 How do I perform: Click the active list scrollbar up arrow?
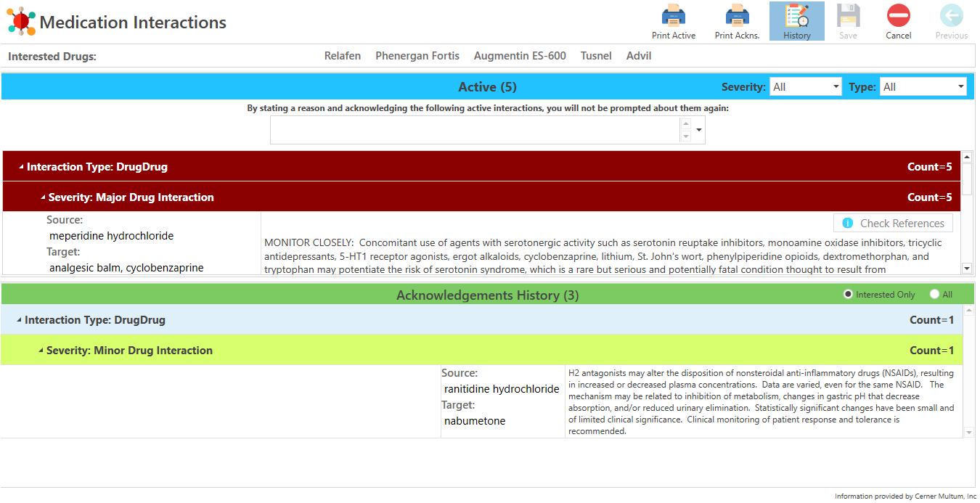(966, 156)
